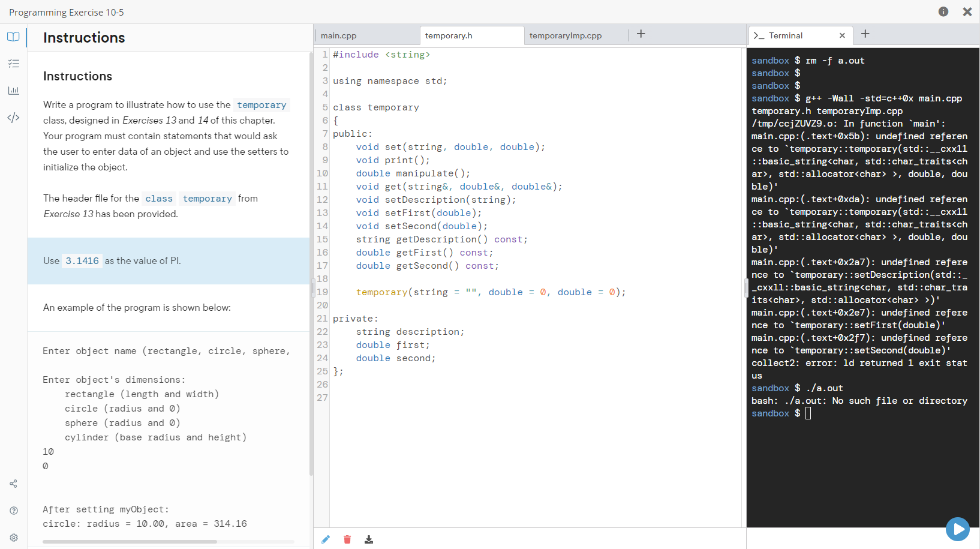Open the task checklist icon in sidebar

pyautogui.click(x=13, y=64)
